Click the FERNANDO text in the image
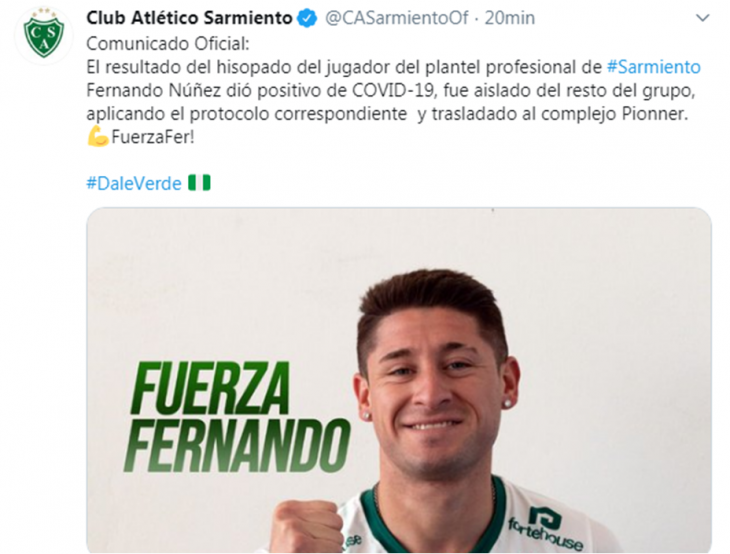This screenshot has height=554, width=730. (x=237, y=445)
